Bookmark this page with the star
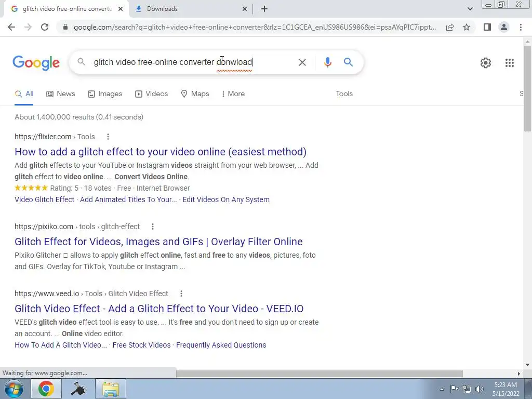 (467, 27)
